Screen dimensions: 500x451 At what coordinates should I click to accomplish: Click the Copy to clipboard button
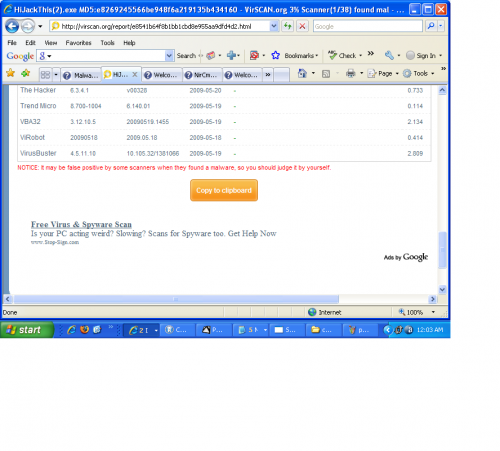click(x=224, y=190)
